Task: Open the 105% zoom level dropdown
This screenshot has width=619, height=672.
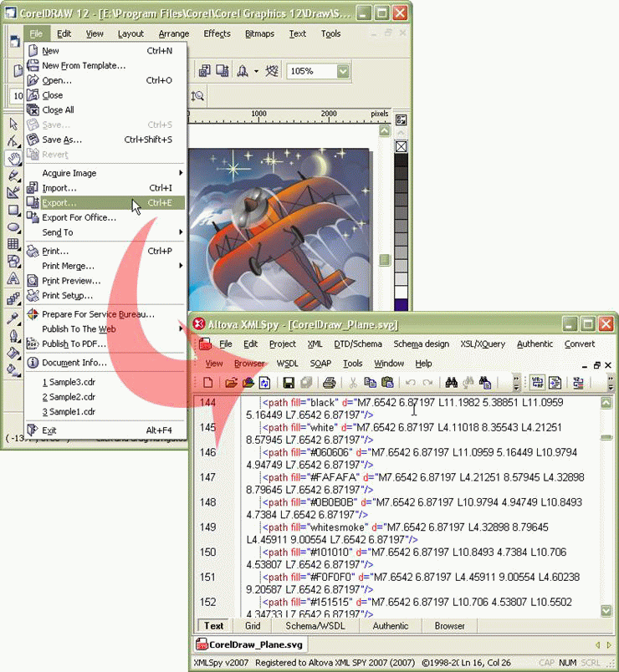Action: (343, 71)
